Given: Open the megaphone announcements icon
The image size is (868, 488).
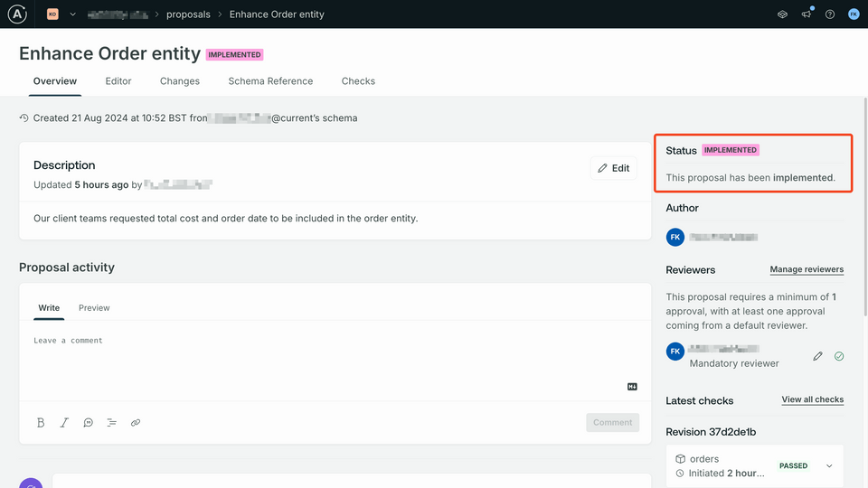Looking at the screenshot, I should (806, 14).
